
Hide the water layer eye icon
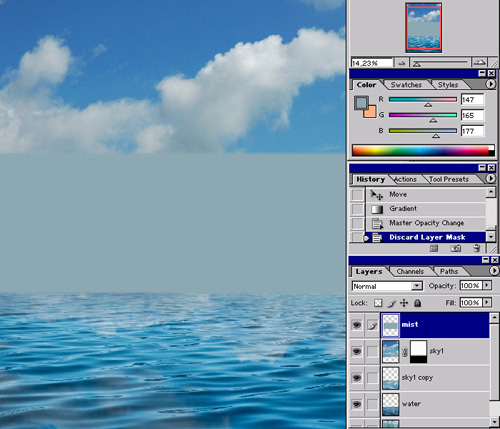[x=357, y=404]
